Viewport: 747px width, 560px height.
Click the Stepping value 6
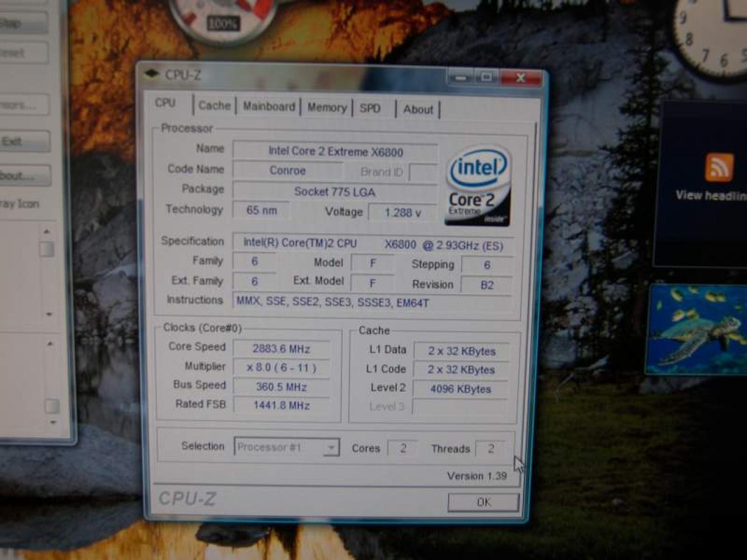point(487,265)
